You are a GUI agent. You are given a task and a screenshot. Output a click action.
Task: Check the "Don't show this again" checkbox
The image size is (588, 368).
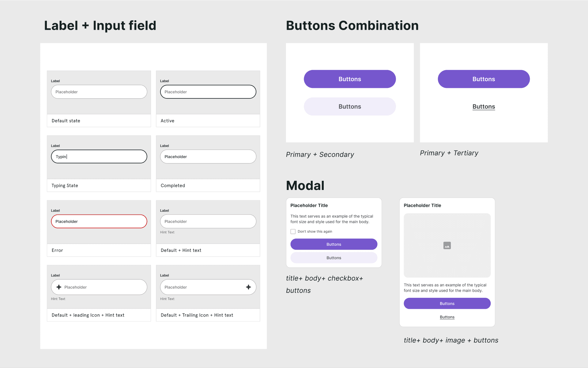(x=293, y=232)
